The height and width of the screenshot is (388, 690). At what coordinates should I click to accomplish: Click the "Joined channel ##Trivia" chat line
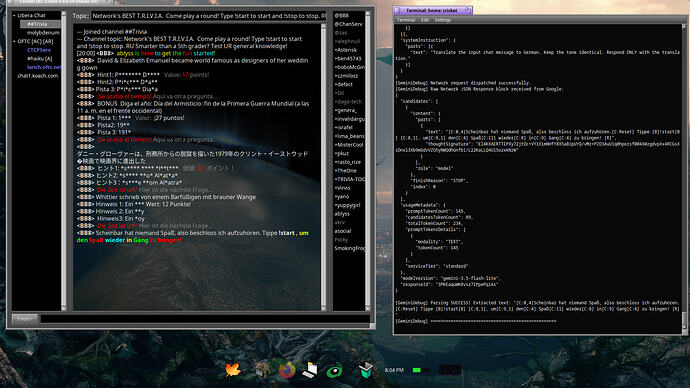click(x=112, y=32)
